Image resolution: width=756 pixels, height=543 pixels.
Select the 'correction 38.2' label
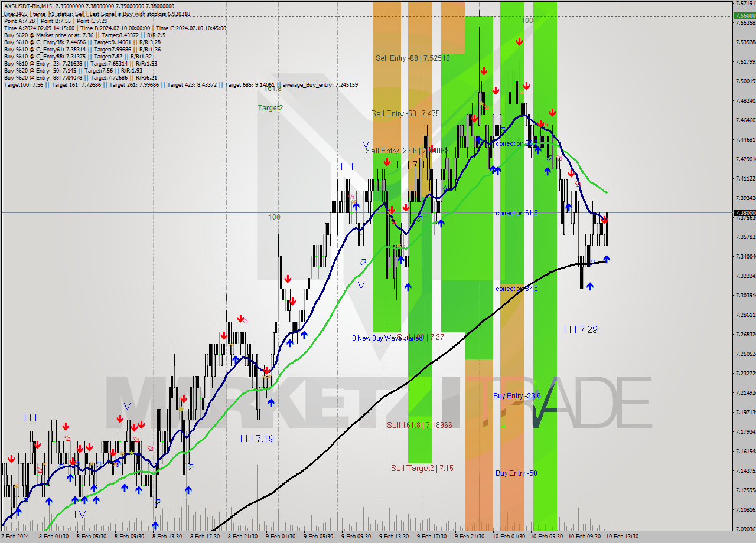click(x=517, y=143)
